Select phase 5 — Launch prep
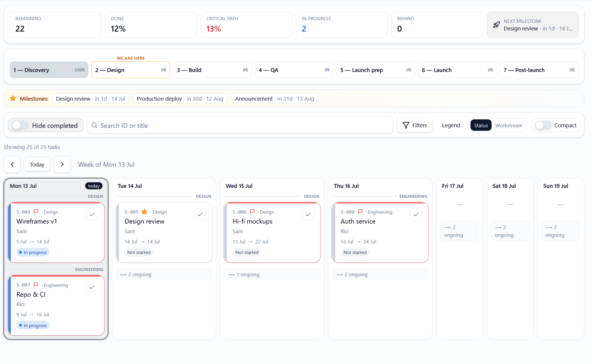Screen dimensions: 592x364 pyautogui.click(x=376, y=70)
